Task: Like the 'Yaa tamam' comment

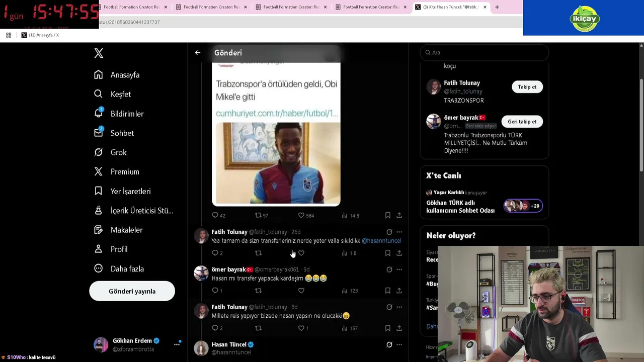Action: pyautogui.click(x=301, y=253)
